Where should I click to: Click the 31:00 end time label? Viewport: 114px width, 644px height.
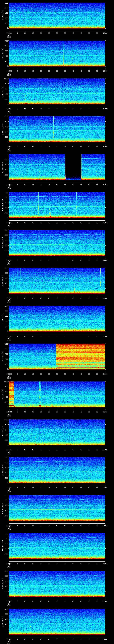105,639
